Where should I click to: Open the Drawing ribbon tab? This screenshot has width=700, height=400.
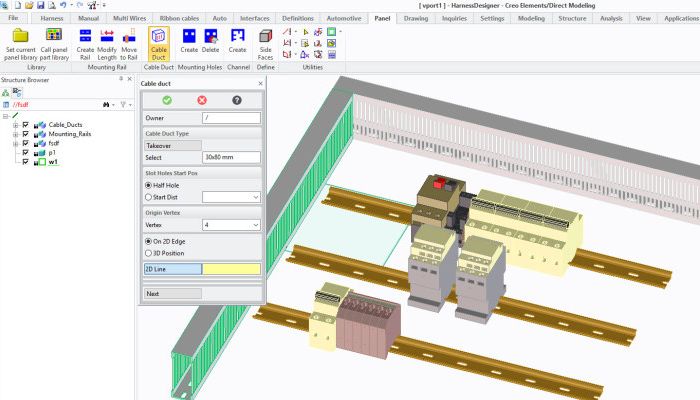416,18
